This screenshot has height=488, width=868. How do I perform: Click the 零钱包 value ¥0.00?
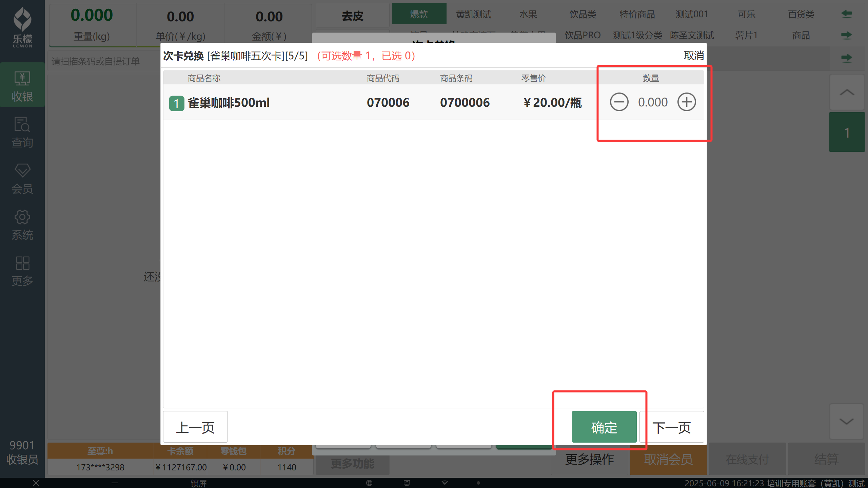(x=234, y=467)
